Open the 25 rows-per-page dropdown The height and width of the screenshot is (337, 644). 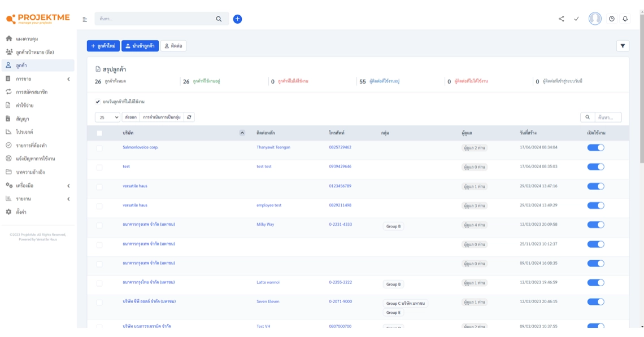[107, 117]
